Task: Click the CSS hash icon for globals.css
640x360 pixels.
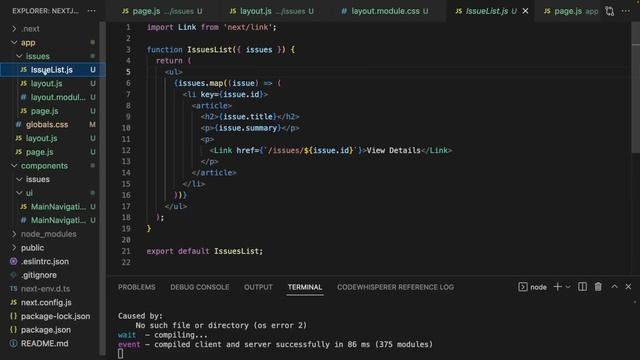Action: pos(18,124)
